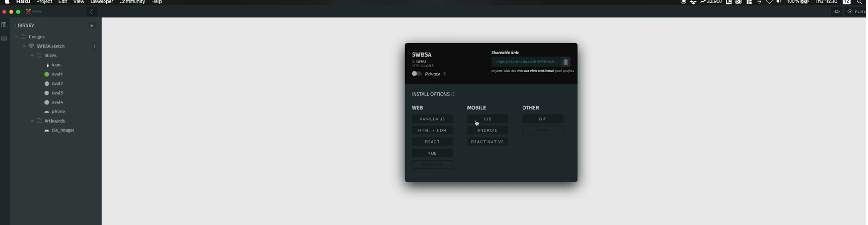Collapse the Artboards folder
This screenshot has height=225, width=868.
(x=32, y=121)
